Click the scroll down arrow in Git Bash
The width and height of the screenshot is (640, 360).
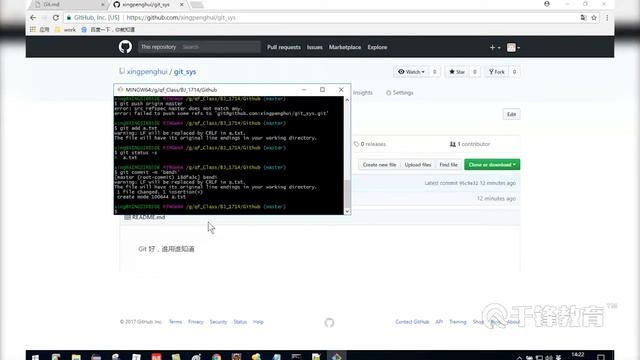click(347, 211)
